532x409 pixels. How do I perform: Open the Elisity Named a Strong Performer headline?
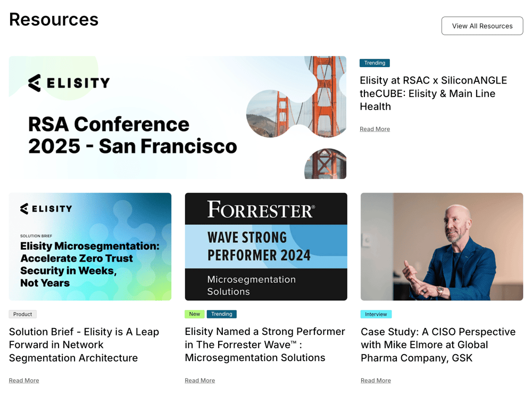(x=265, y=345)
